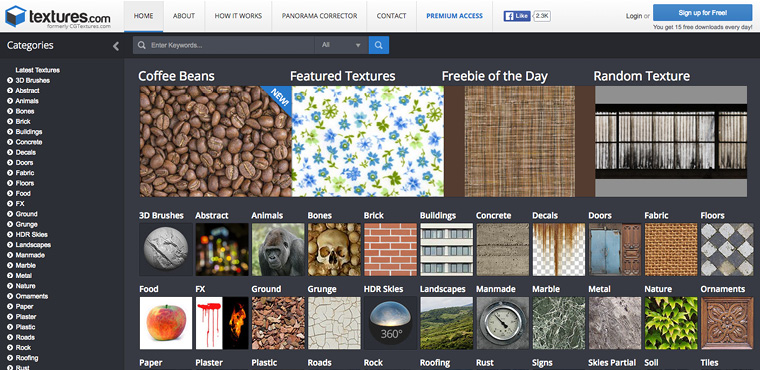The width and height of the screenshot is (760, 370).
Task: Select Roofing in the sidebar
Action: click(x=27, y=358)
